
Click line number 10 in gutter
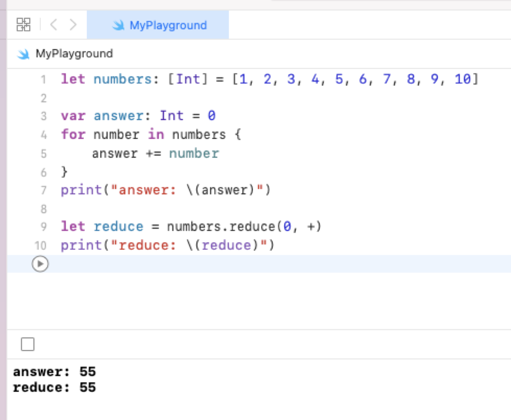click(41, 246)
